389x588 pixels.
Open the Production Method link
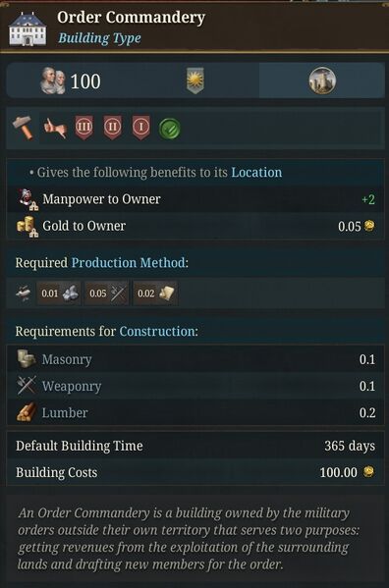pos(129,262)
